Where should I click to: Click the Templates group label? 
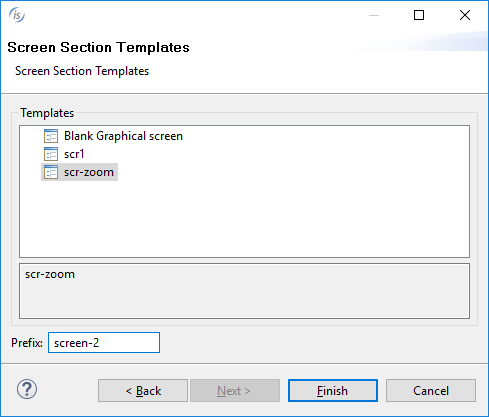[x=47, y=113]
